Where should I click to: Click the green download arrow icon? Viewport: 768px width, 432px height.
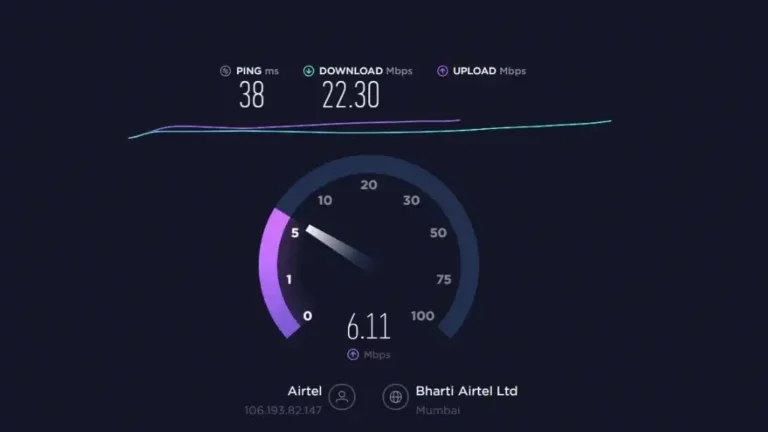309,71
